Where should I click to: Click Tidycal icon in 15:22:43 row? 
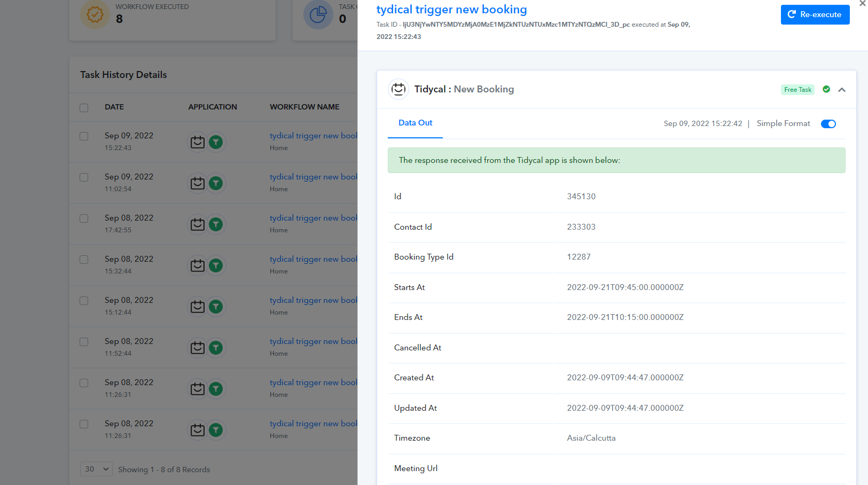pyautogui.click(x=198, y=142)
